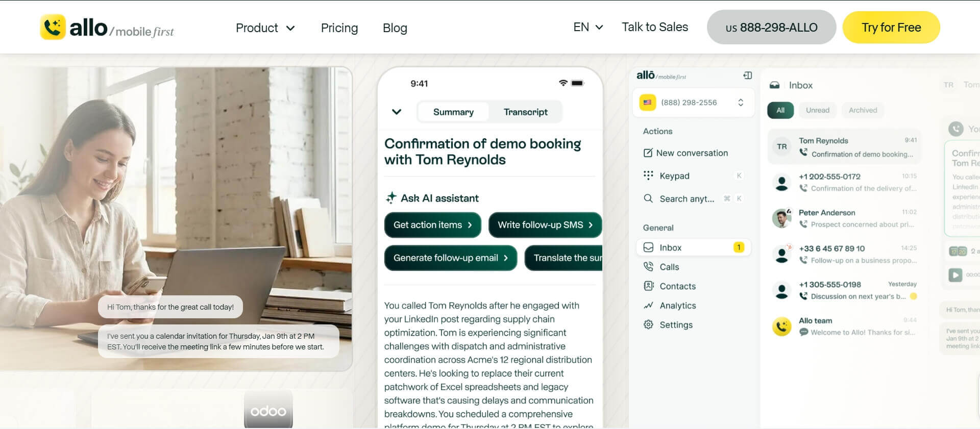This screenshot has width=980, height=429.
Task: Click the Settings gear icon in sidebar
Action: tap(648, 325)
